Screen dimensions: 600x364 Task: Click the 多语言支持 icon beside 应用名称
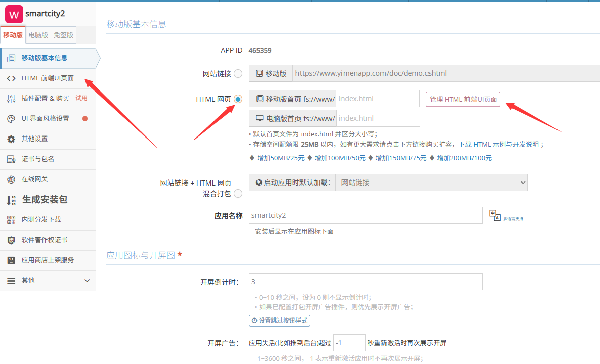coord(495,215)
